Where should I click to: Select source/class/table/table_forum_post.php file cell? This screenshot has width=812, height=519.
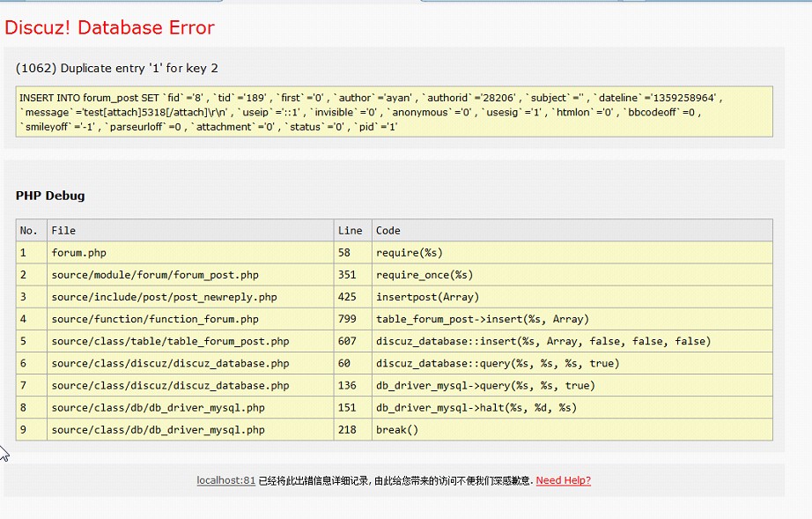(190, 341)
